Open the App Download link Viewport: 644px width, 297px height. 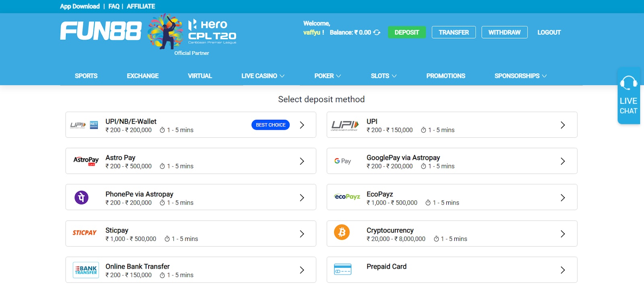coord(80,6)
